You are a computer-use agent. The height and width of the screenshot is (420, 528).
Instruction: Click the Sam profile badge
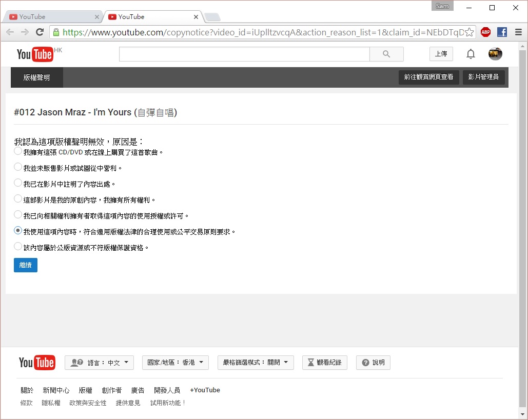click(x=442, y=6)
